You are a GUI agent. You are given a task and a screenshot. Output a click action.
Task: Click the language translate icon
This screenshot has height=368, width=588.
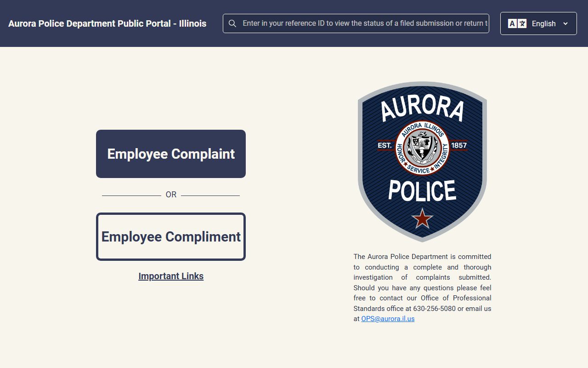pyautogui.click(x=517, y=23)
